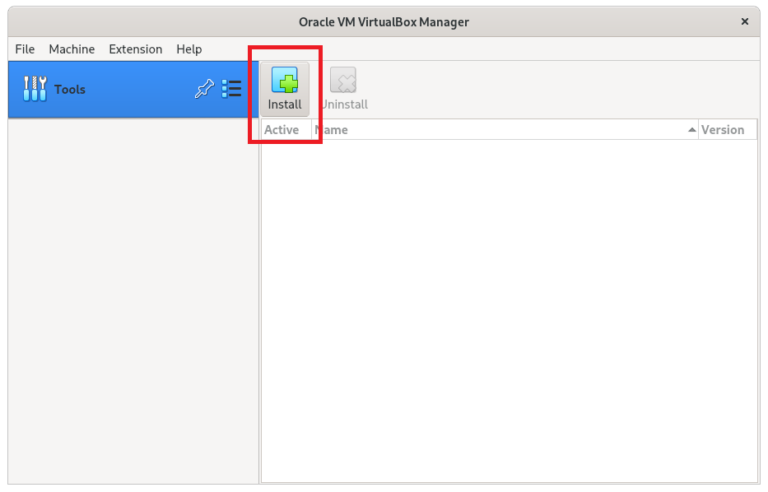Select the Tools label in the sidebar
The image size is (768, 492).
pyautogui.click(x=70, y=89)
